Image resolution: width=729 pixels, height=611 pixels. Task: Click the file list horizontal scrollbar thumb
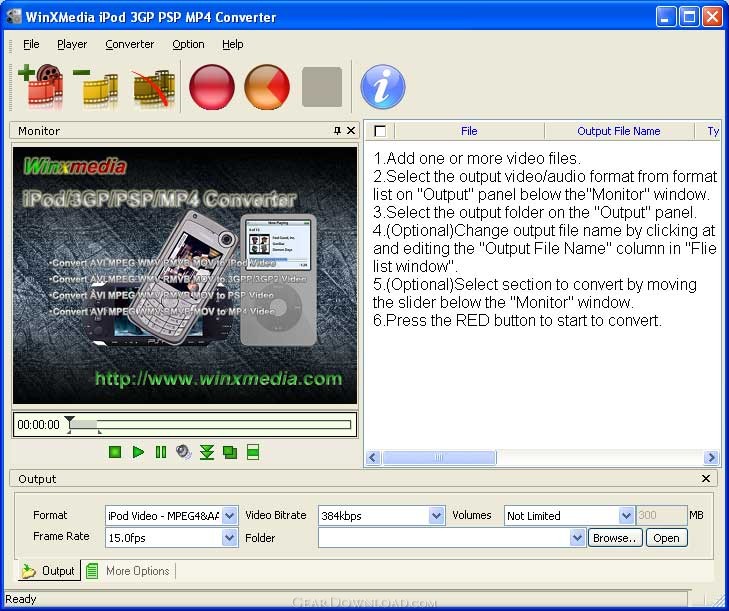[438, 458]
